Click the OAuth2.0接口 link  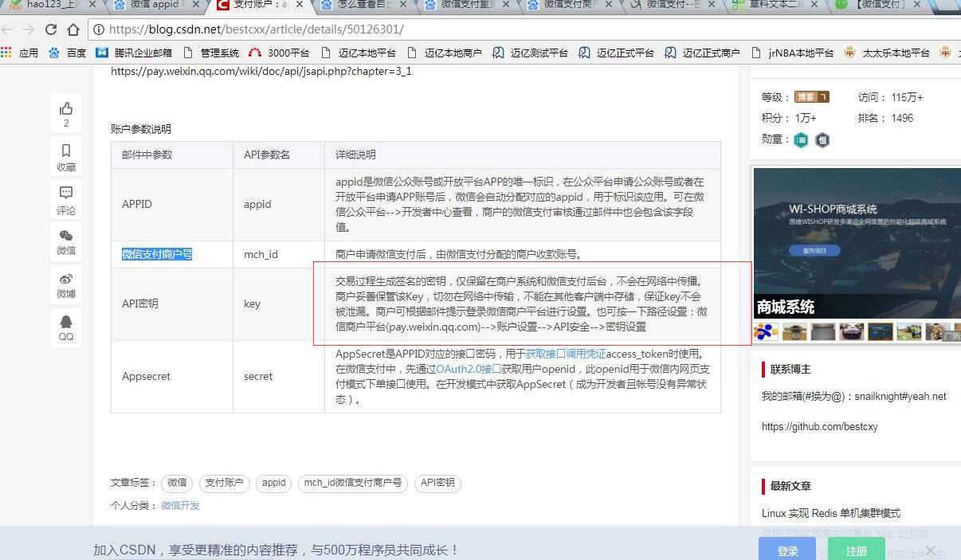point(469,369)
